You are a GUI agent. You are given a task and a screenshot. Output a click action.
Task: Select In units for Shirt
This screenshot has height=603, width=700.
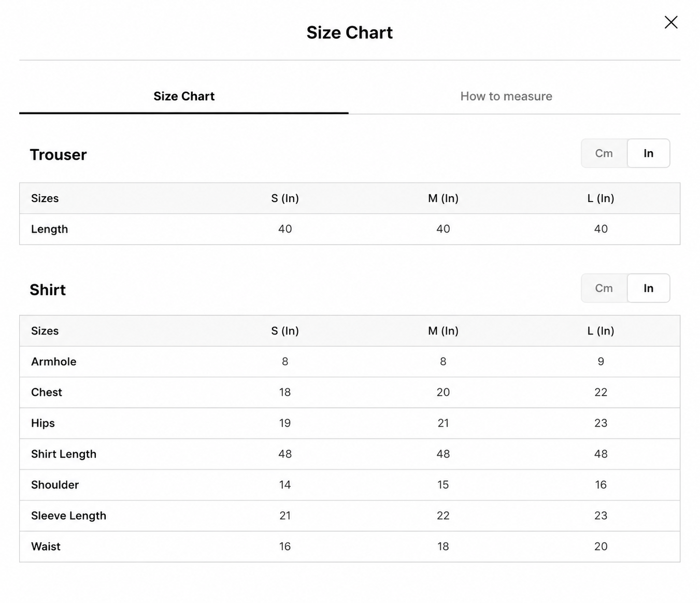[648, 288]
